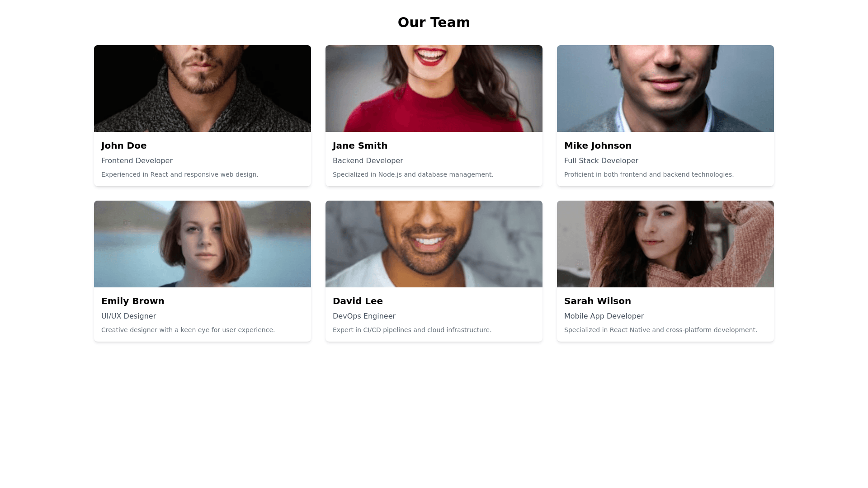Click the Frontend Developer role label
868x488 pixels.
coord(137,161)
